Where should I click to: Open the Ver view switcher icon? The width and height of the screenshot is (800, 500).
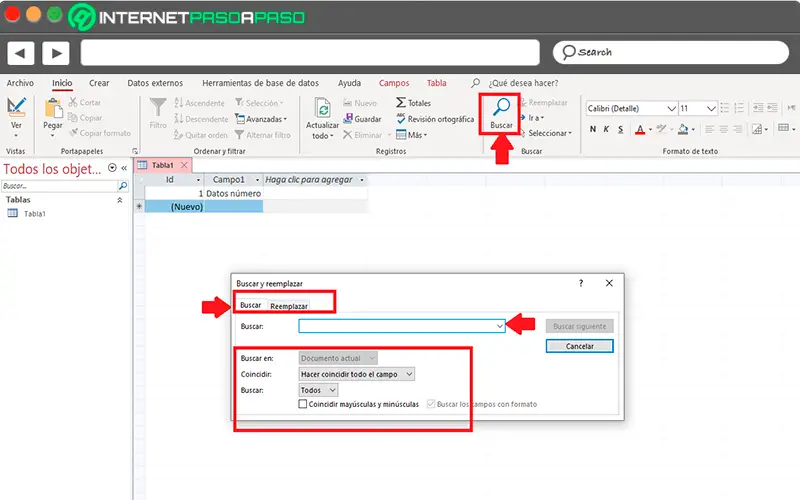pos(16,106)
